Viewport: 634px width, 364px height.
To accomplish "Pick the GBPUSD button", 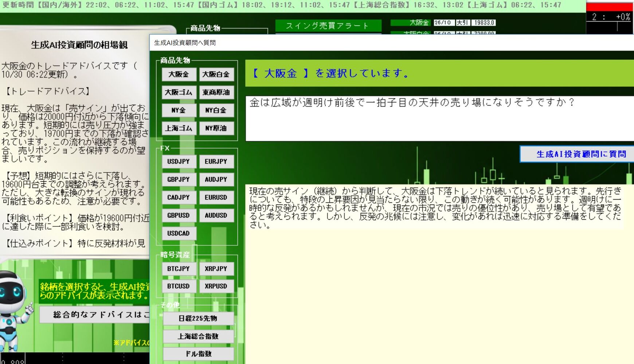I will pos(179,215).
